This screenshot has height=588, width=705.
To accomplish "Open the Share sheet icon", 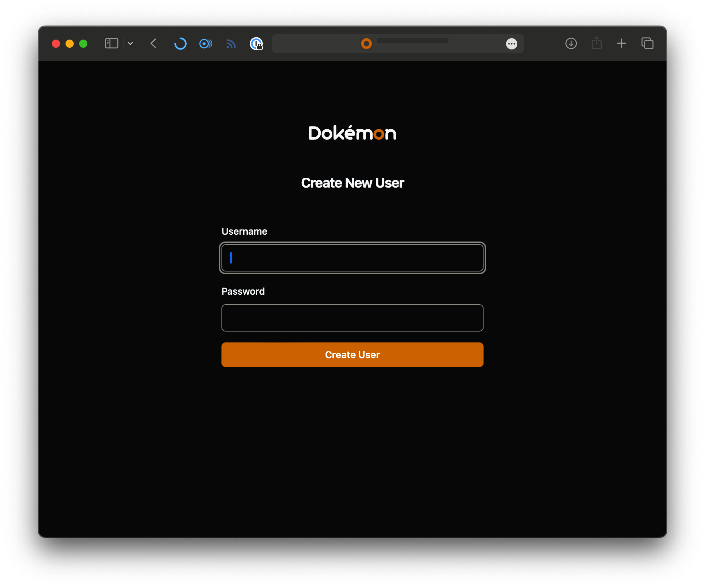I will 596,43.
